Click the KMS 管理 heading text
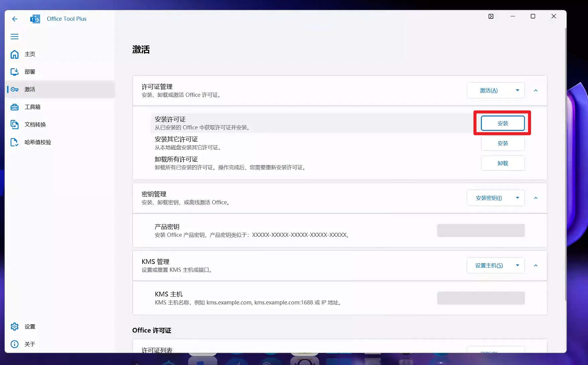The image size is (588, 365). 156,262
